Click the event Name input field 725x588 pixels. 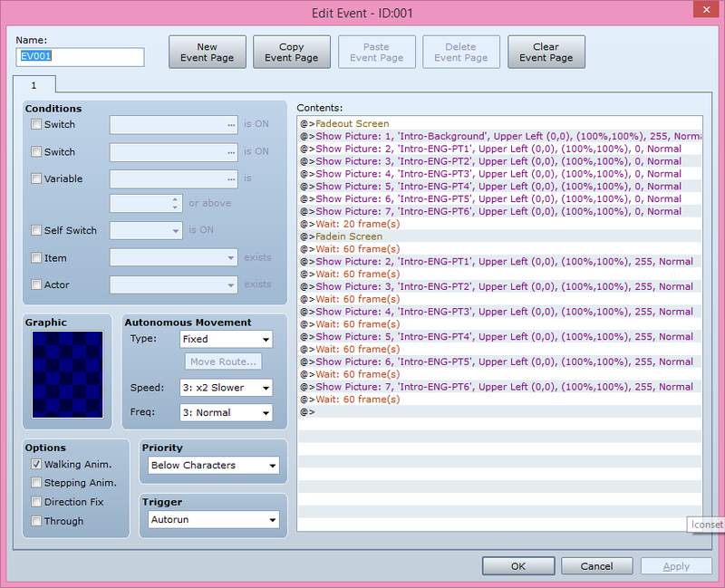[x=80, y=57]
